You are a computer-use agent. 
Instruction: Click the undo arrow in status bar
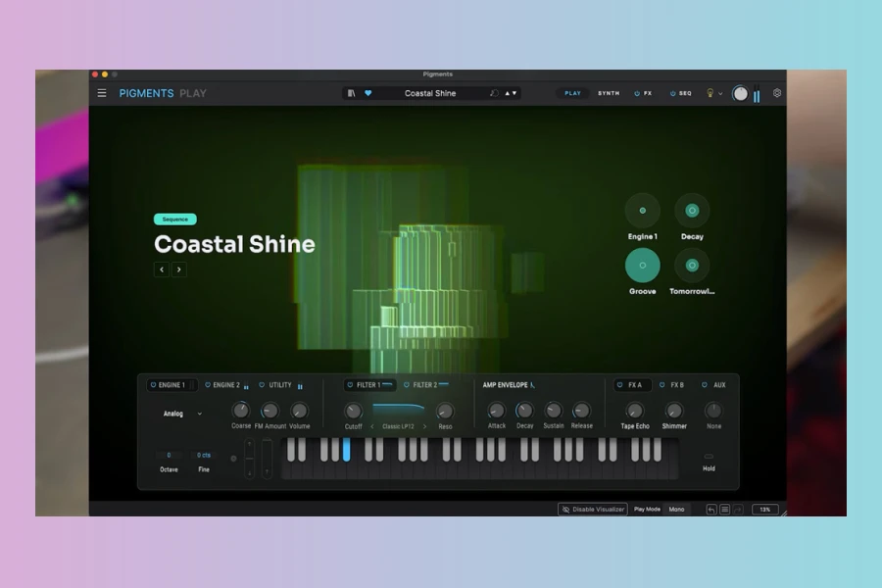(x=711, y=510)
